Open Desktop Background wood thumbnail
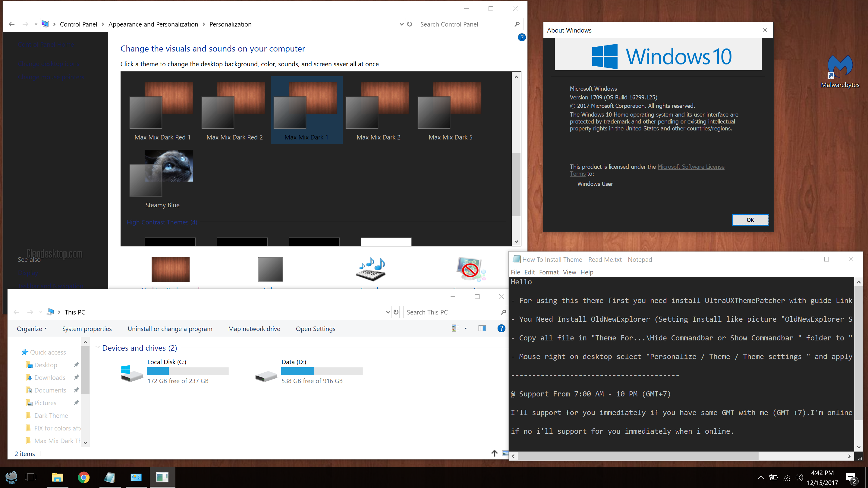 171,269
